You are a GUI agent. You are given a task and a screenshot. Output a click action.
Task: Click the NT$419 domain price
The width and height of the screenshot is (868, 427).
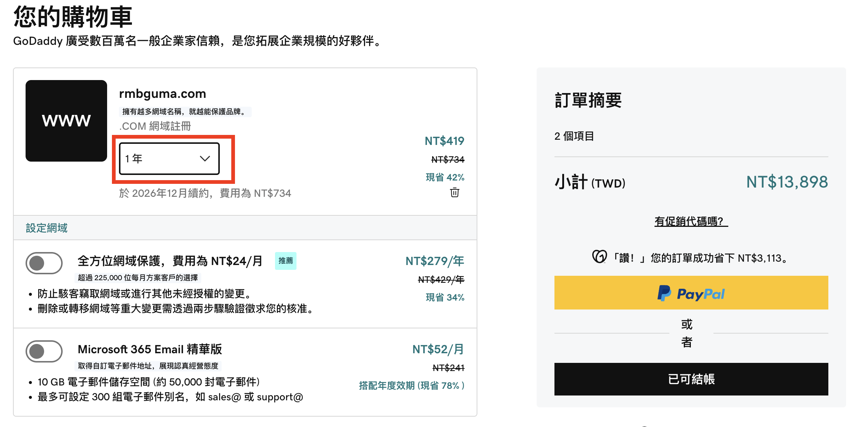point(444,141)
